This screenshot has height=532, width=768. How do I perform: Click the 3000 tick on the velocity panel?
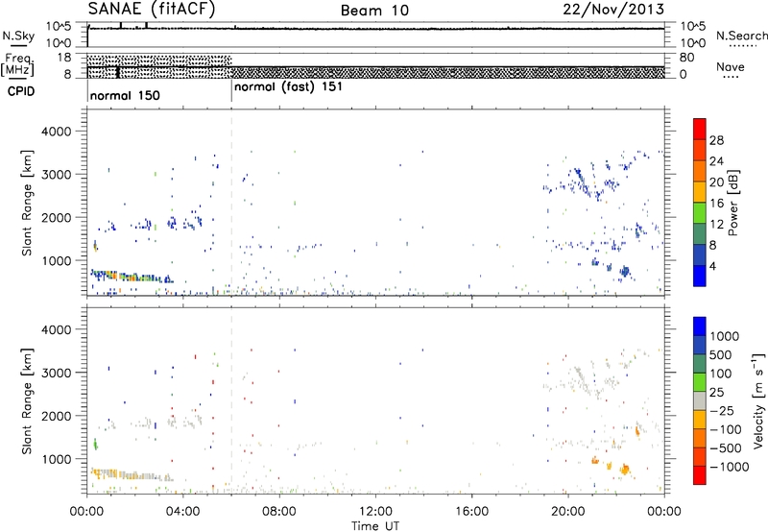point(57,373)
